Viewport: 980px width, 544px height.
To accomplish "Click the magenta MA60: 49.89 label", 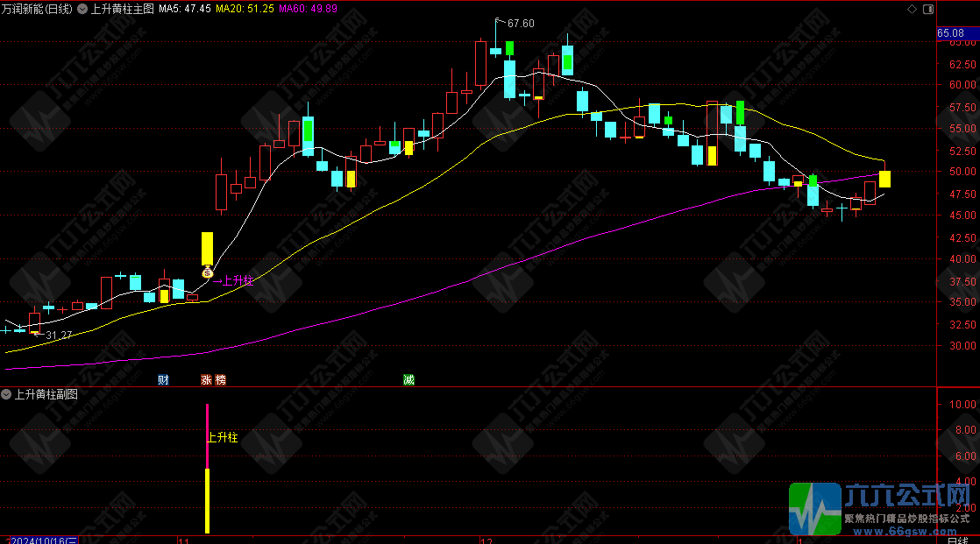I will 307,9.
